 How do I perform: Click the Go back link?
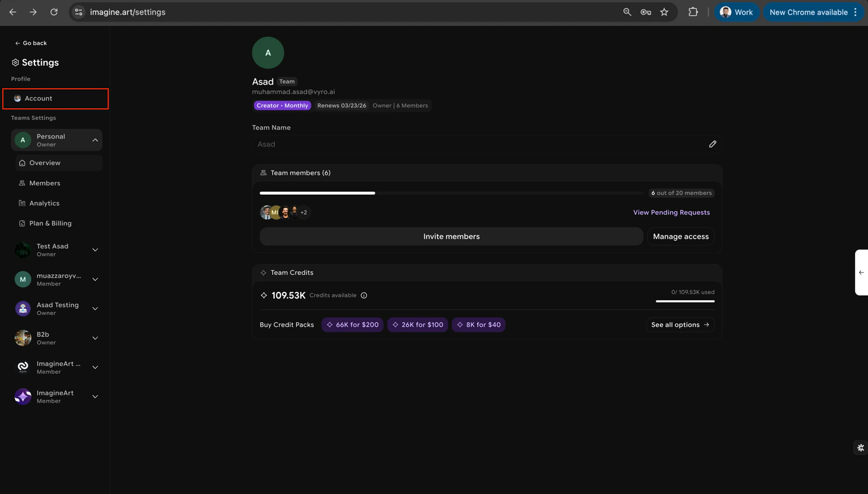click(x=31, y=43)
